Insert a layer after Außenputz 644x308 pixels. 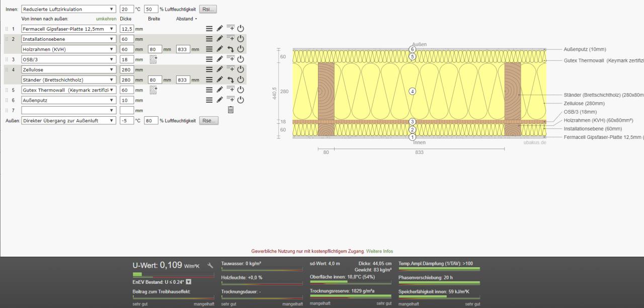[x=230, y=99]
